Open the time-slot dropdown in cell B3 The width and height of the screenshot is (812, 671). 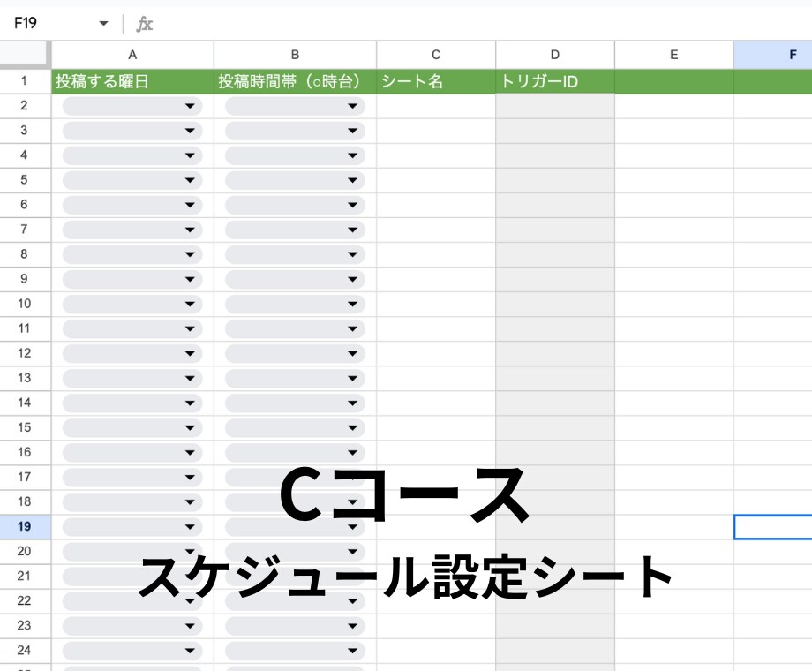[x=353, y=131]
